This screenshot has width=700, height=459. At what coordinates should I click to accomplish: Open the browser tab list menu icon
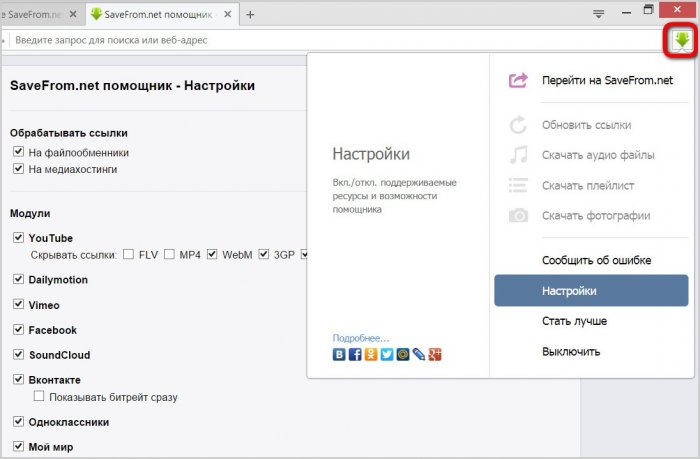point(599,14)
